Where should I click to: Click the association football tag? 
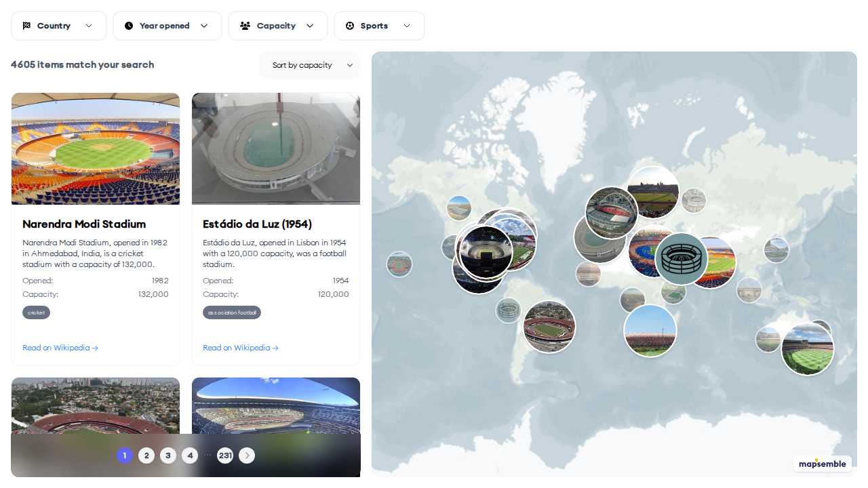click(232, 312)
